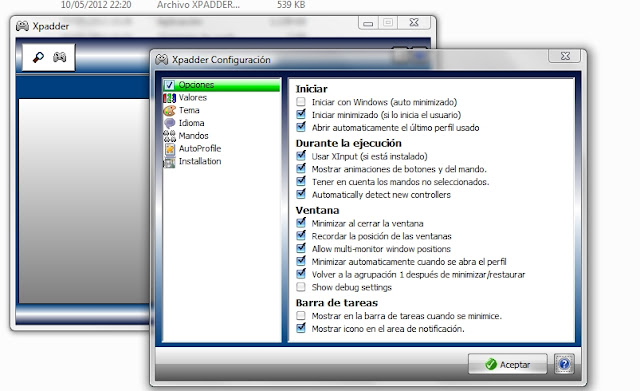Uncheck Volver a la agrupación 1 option

tap(301, 273)
